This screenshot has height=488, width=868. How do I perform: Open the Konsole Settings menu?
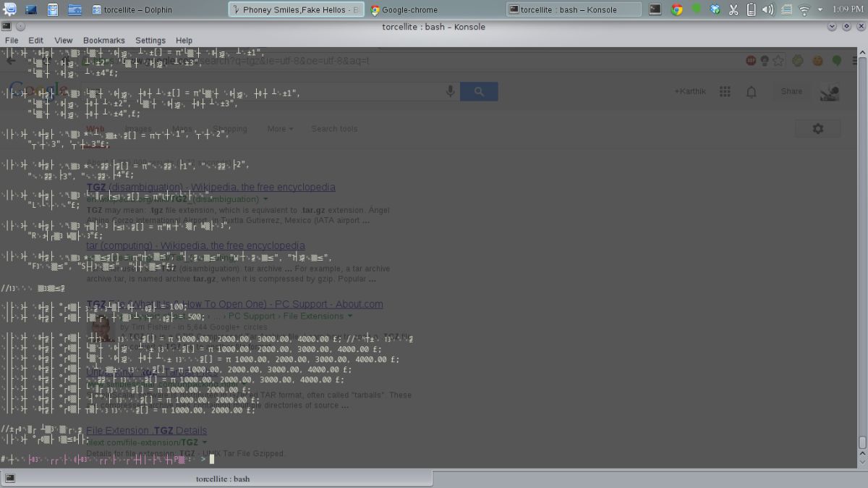click(x=150, y=41)
